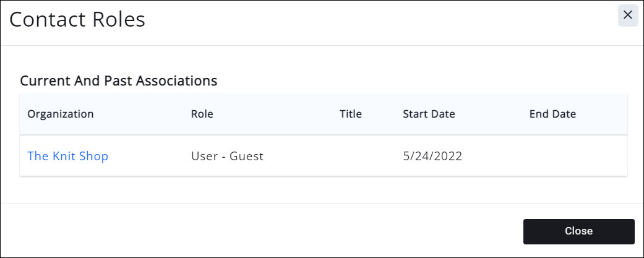The height and width of the screenshot is (258, 644).
Task: Select the Role column header
Action: pos(202,114)
